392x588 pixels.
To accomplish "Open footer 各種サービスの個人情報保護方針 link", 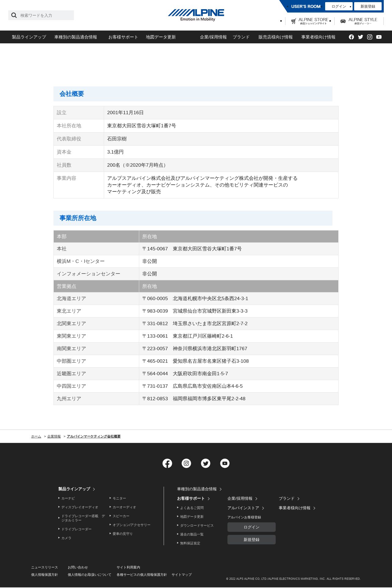I will (142, 575).
